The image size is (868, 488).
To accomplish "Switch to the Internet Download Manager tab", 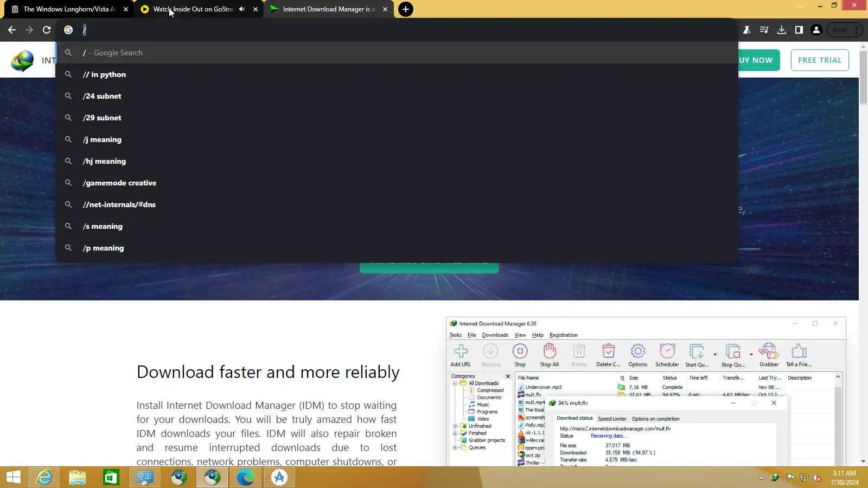I will [329, 9].
